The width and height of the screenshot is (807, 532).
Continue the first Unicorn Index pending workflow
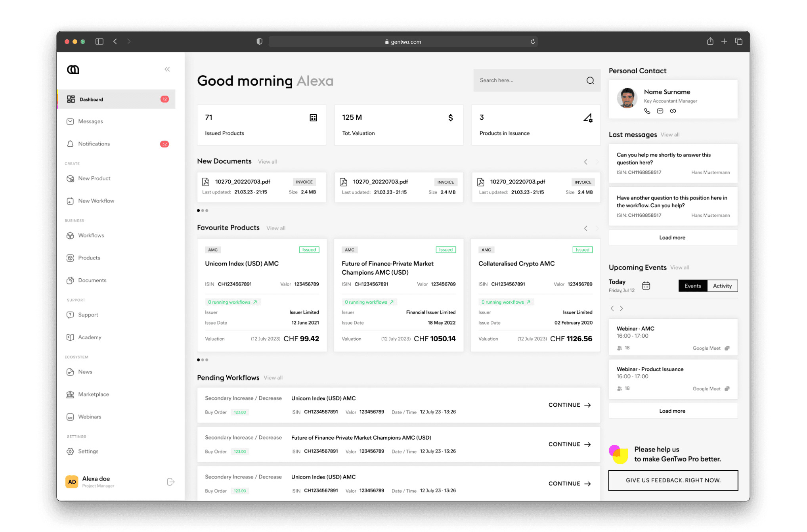[569, 405]
